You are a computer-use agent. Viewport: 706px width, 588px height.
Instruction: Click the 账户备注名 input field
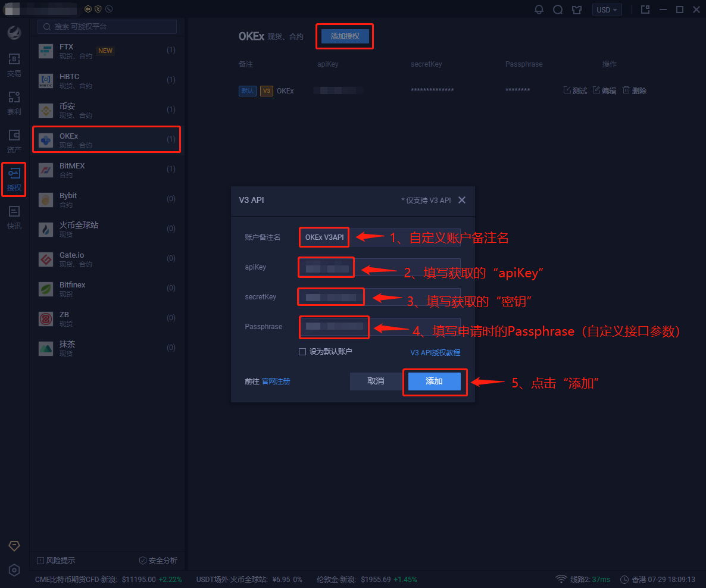pyautogui.click(x=380, y=237)
